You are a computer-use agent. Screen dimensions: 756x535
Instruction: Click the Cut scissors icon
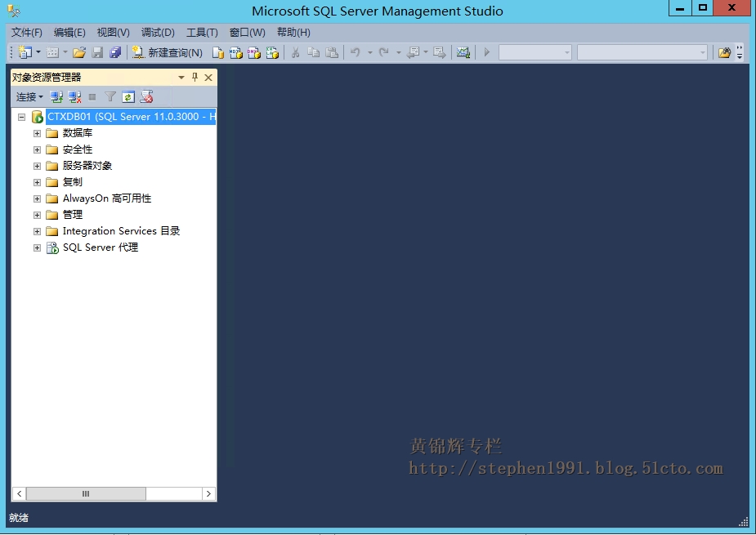click(295, 52)
